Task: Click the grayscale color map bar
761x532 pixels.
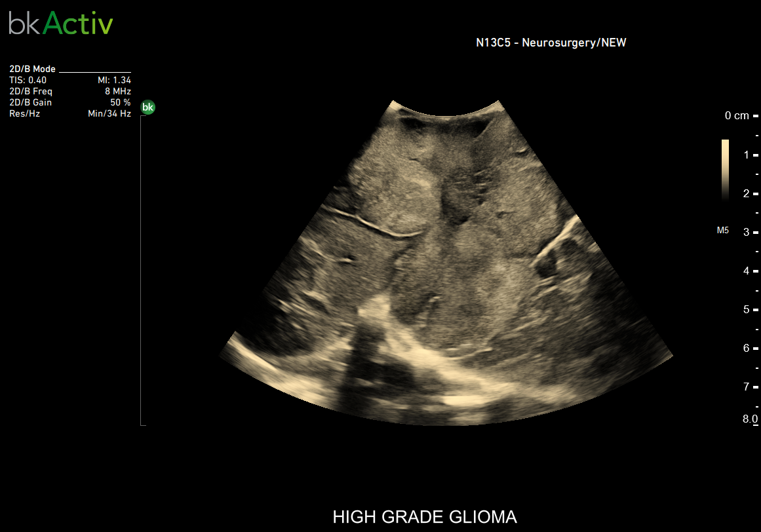Action: click(x=725, y=170)
